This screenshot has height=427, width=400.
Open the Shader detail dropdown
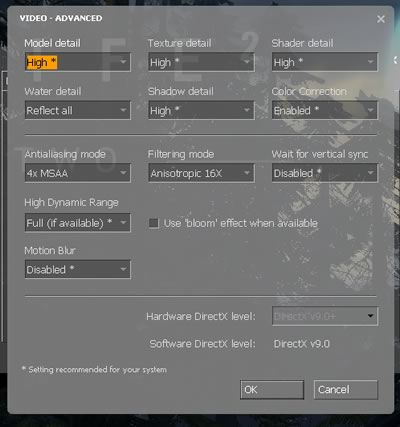pyautogui.click(x=325, y=62)
